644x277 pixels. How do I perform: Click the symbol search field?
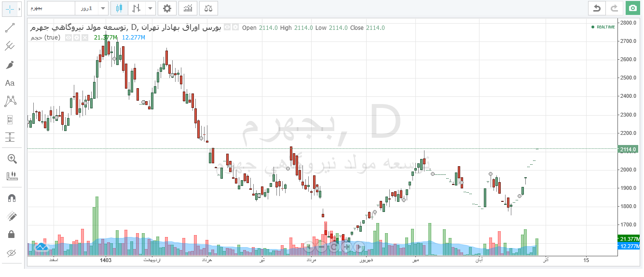tap(51, 8)
